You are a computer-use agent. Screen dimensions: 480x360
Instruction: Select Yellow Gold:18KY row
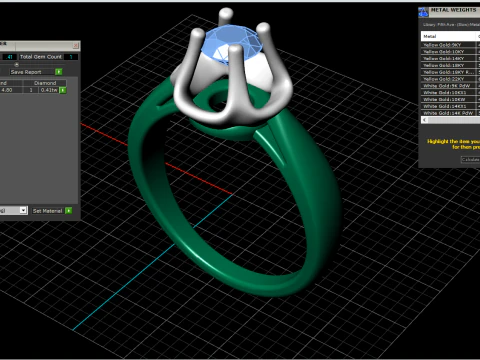point(448,65)
